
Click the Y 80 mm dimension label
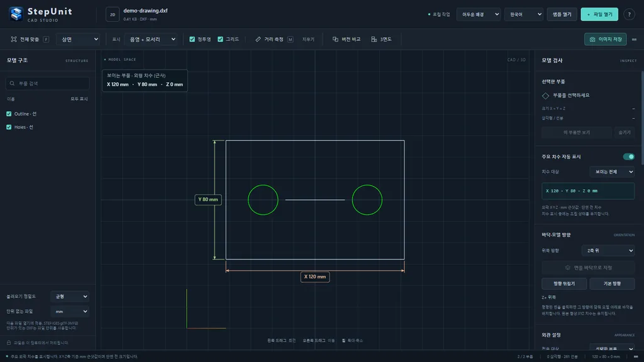coord(208,199)
